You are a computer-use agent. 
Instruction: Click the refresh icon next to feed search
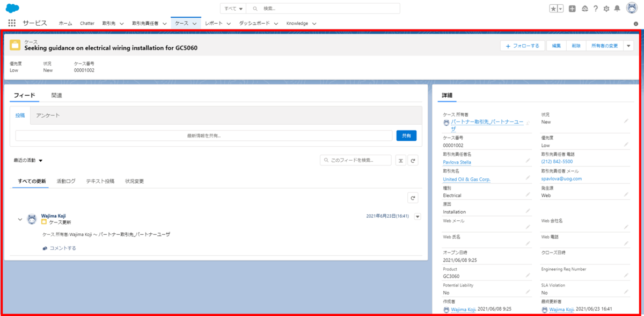point(413,160)
